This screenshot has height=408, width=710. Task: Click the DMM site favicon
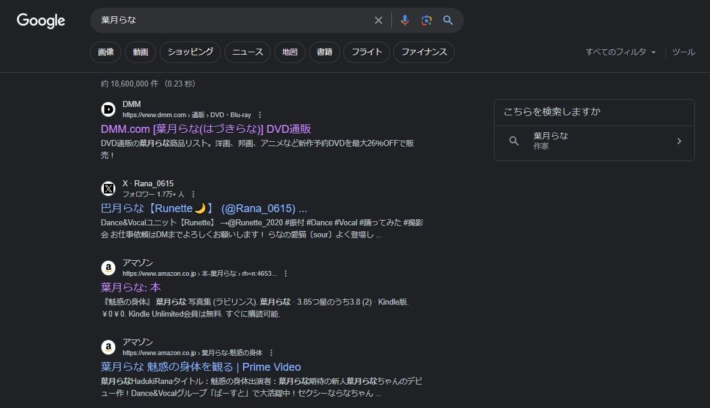coord(108,109)
